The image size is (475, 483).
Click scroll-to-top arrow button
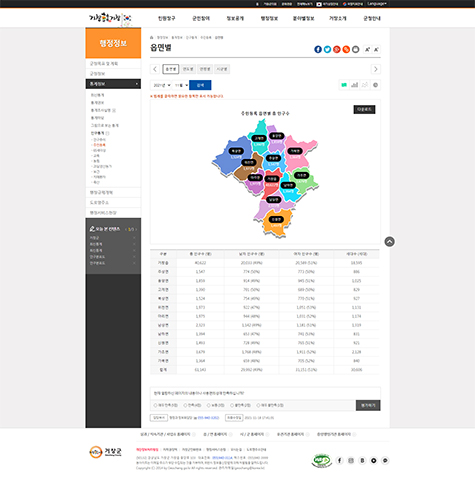click(x=389, y=241)
